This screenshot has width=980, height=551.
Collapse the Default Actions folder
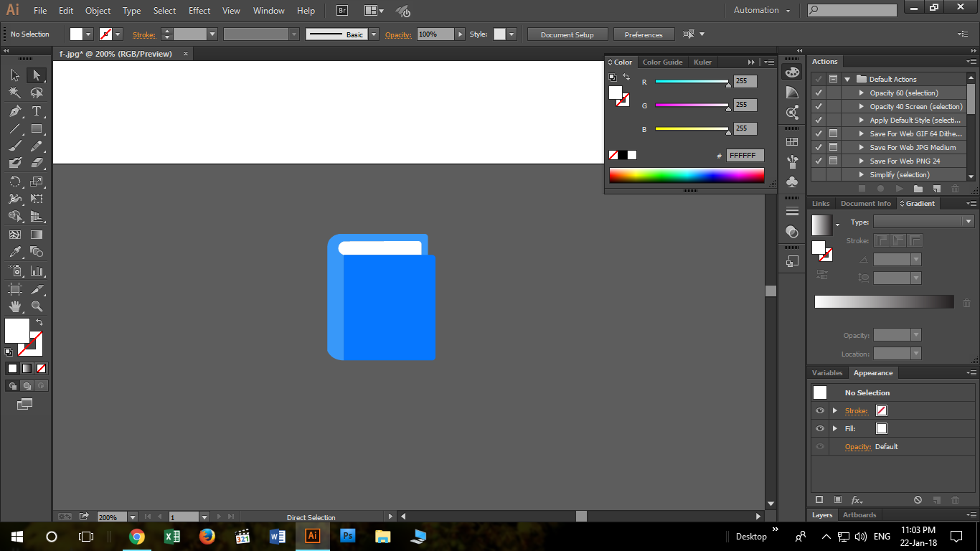pyautogui.click(x=847, y=80)
